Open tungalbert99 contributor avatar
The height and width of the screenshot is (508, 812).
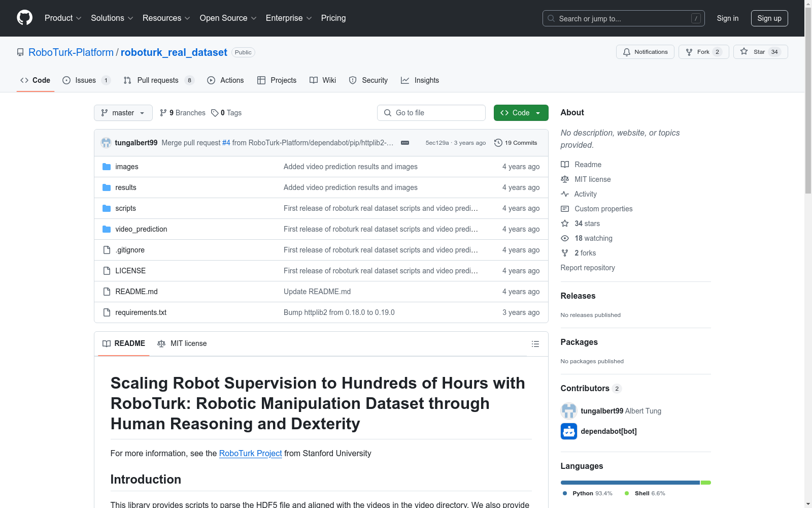[569, 411]
